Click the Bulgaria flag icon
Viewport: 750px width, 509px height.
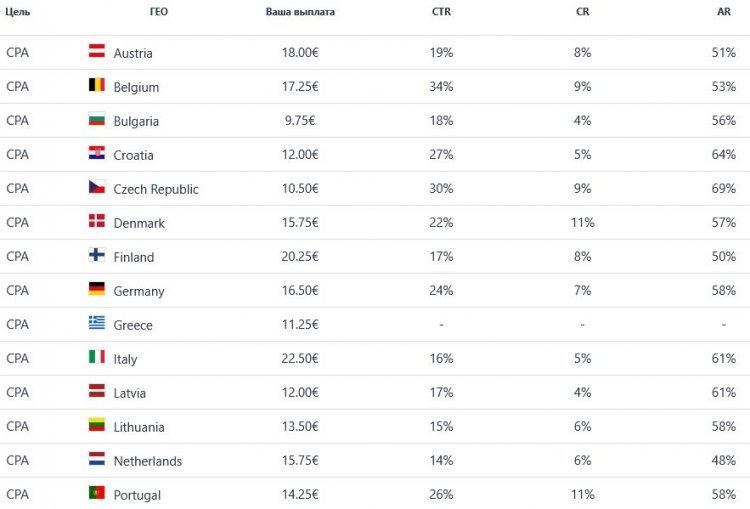pyautogui.click(x=97, y=119)
